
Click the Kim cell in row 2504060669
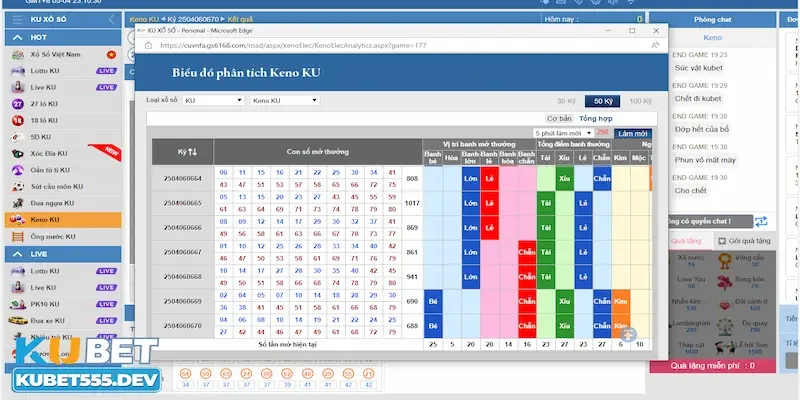[621, 301]
